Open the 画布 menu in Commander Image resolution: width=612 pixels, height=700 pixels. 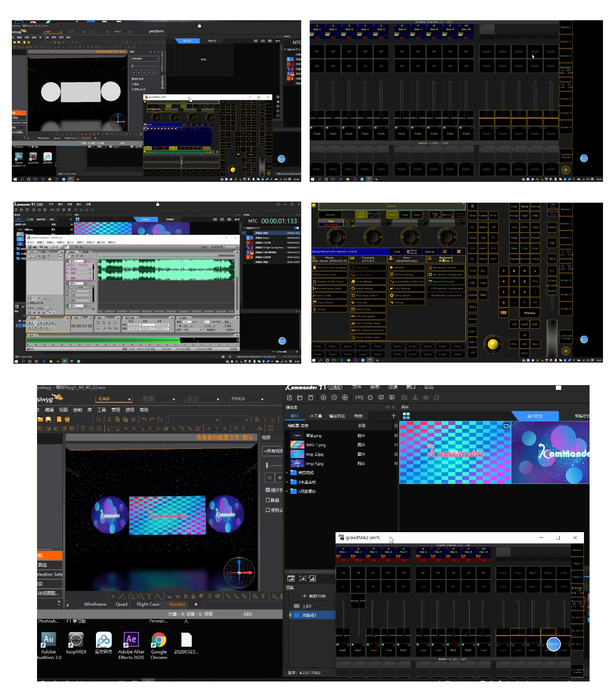(375, 387)
